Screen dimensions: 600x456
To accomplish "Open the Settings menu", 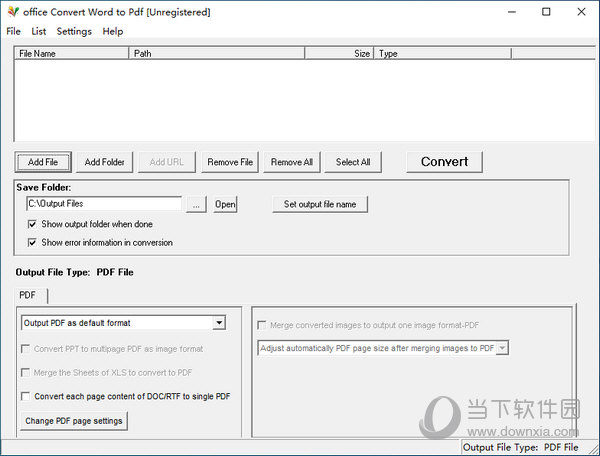I will (74, 31).
